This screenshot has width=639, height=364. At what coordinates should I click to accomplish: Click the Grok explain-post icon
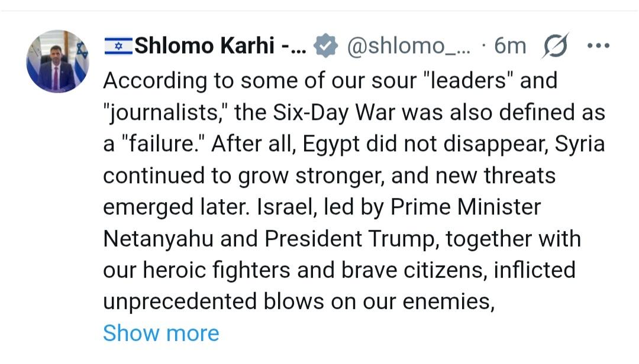pos(555,45)
